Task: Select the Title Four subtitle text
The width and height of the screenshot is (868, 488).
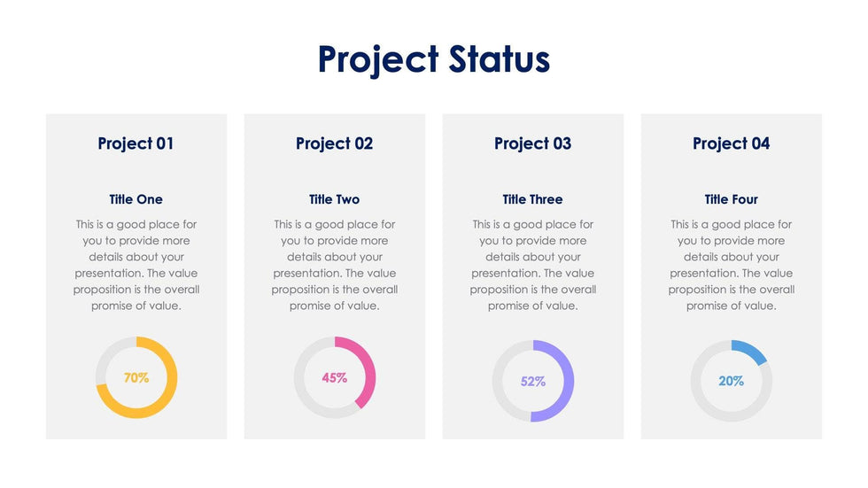Action: pos(731,199)
